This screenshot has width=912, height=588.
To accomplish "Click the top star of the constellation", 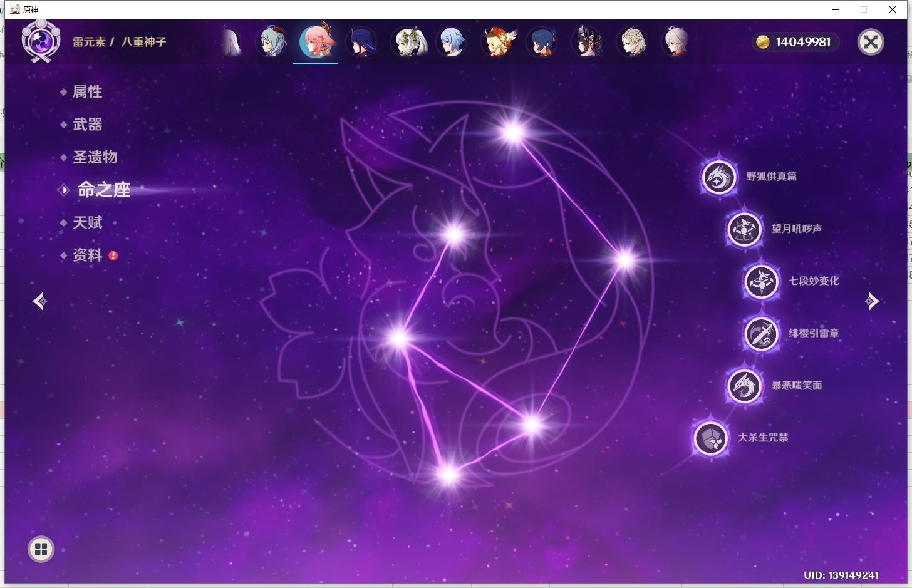I will (513, 132).
